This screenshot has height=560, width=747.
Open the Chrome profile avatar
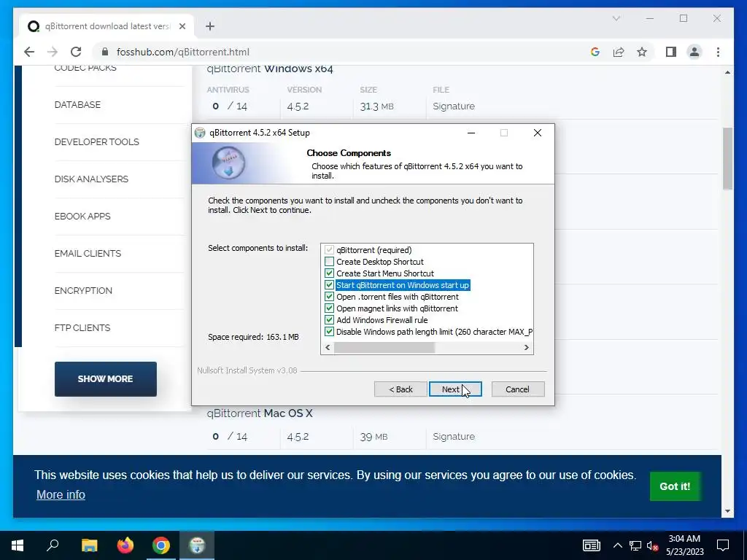click(x=694, y=52)
